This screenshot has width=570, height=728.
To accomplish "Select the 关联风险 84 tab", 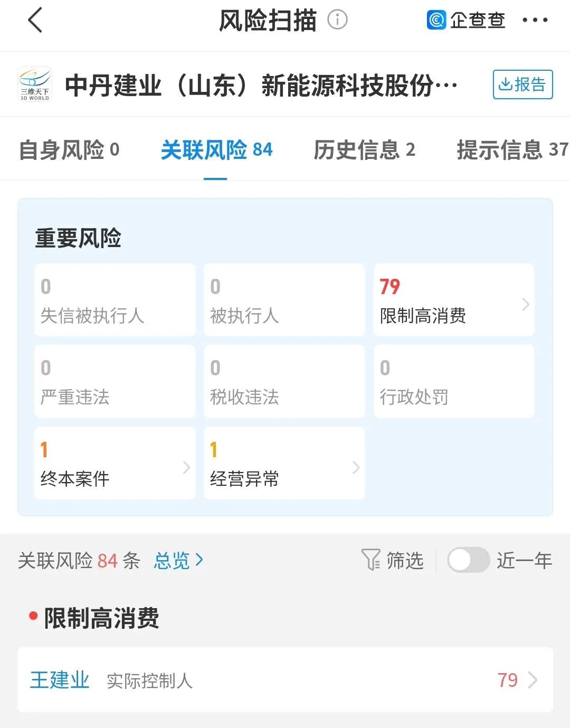I will pos(216,150).
